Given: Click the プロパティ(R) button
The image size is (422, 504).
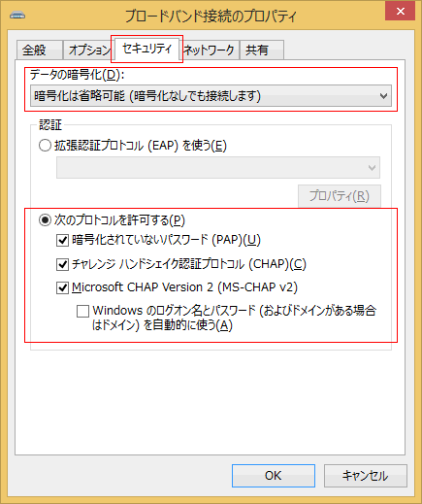Looking at the screenshot, I should click(x=340, y=196).
